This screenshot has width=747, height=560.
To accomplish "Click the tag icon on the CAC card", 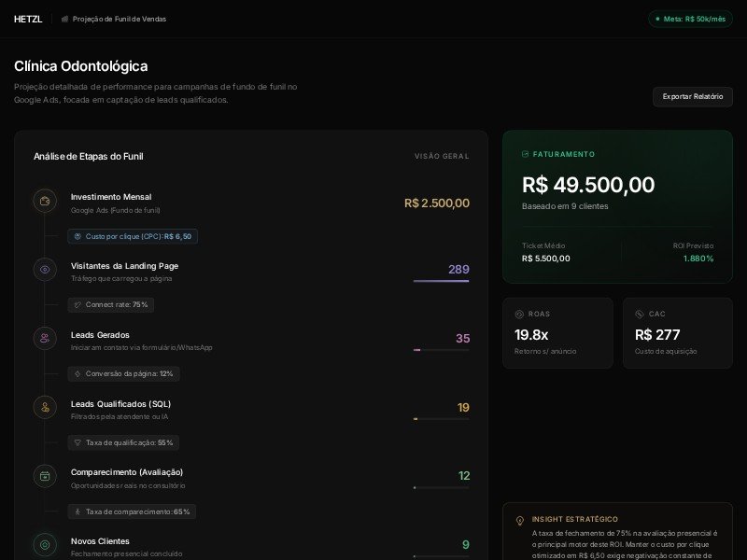I will (640, 315).
